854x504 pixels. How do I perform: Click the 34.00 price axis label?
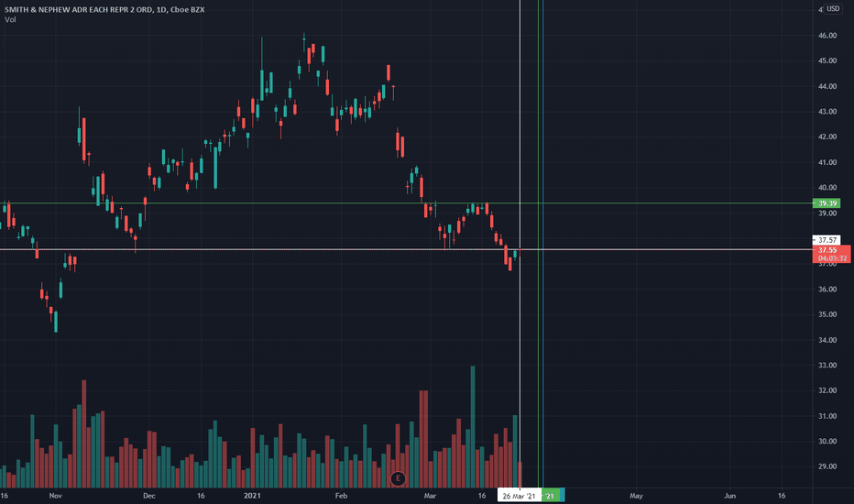827,340
